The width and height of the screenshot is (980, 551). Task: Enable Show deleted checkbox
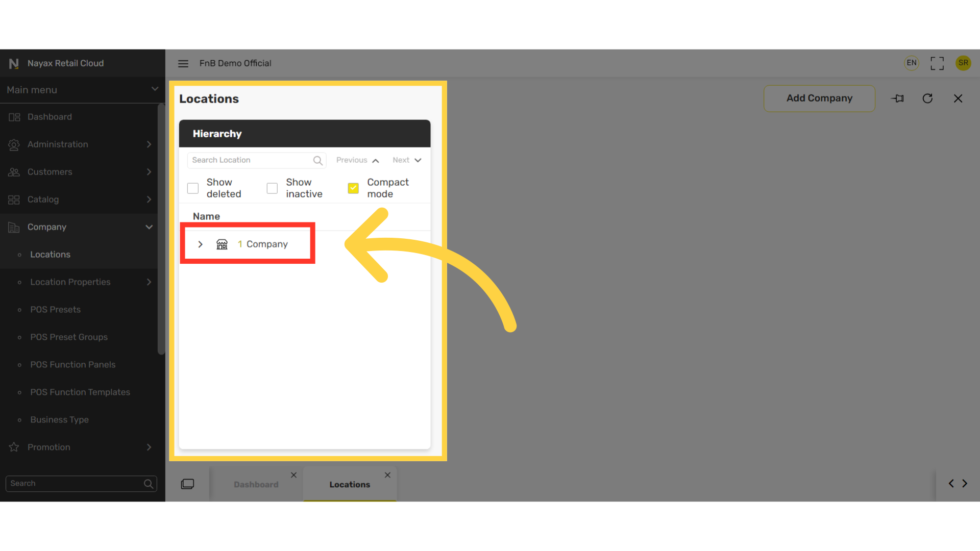[193, 188]
